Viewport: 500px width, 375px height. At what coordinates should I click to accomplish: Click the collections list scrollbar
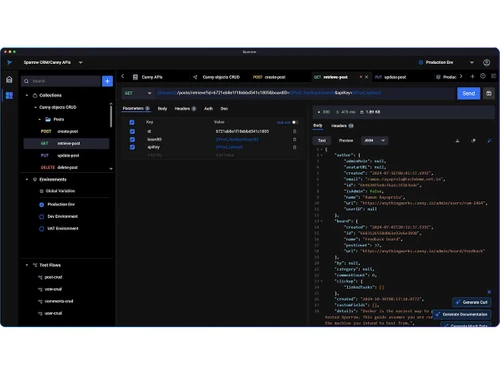click(x=111, y=115)
